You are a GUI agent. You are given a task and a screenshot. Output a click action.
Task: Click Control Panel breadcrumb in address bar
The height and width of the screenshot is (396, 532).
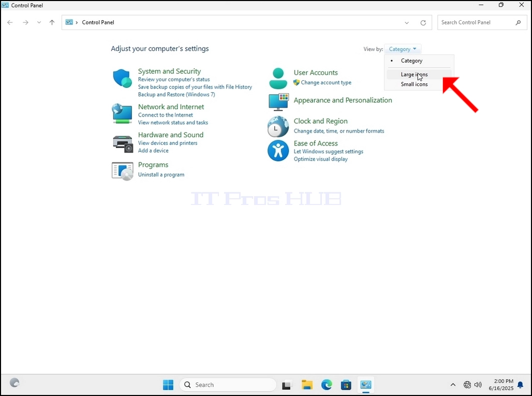click(98, 22)
